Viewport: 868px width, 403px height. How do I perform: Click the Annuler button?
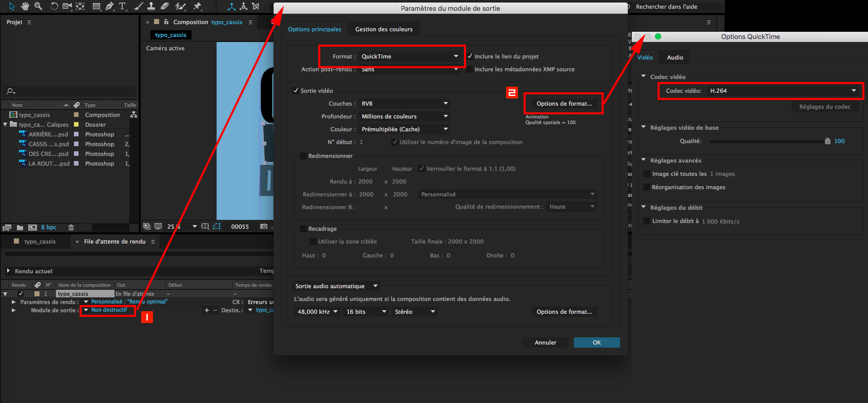(545, 342)
